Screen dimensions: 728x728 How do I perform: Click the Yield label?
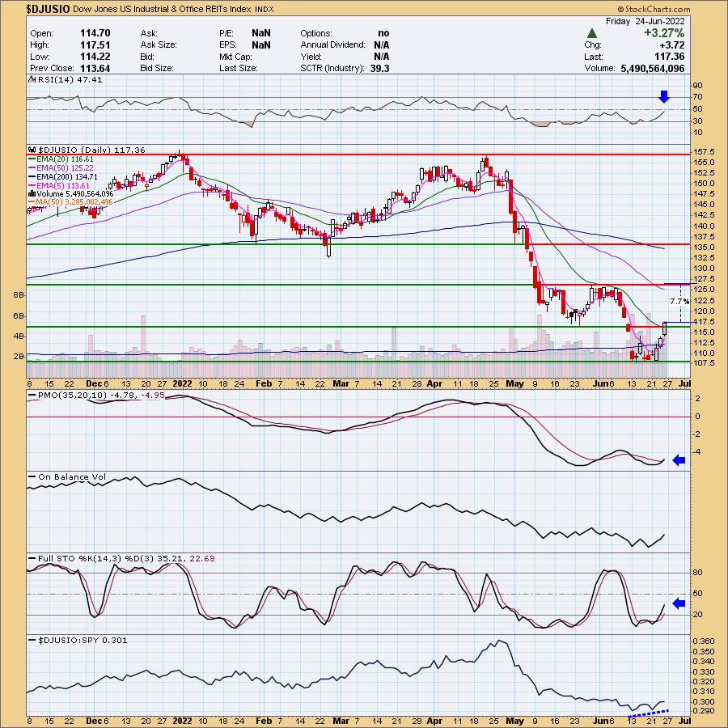coord(311,57)
